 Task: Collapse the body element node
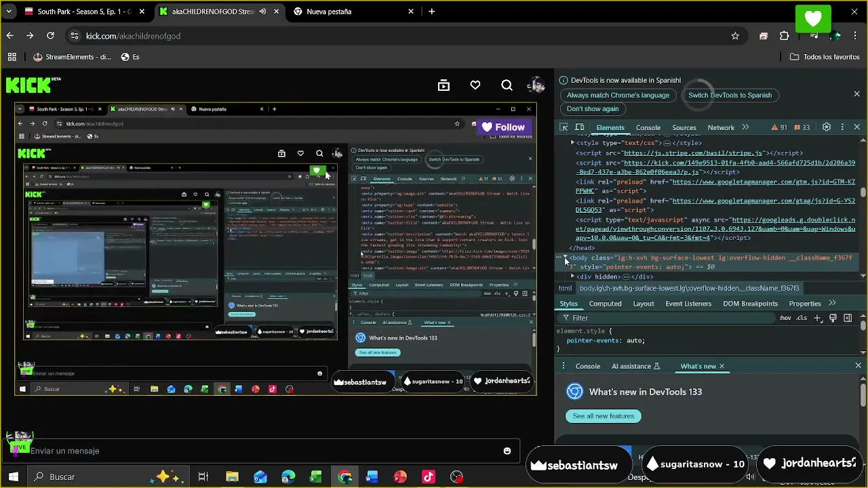click(x=566, y=258)
